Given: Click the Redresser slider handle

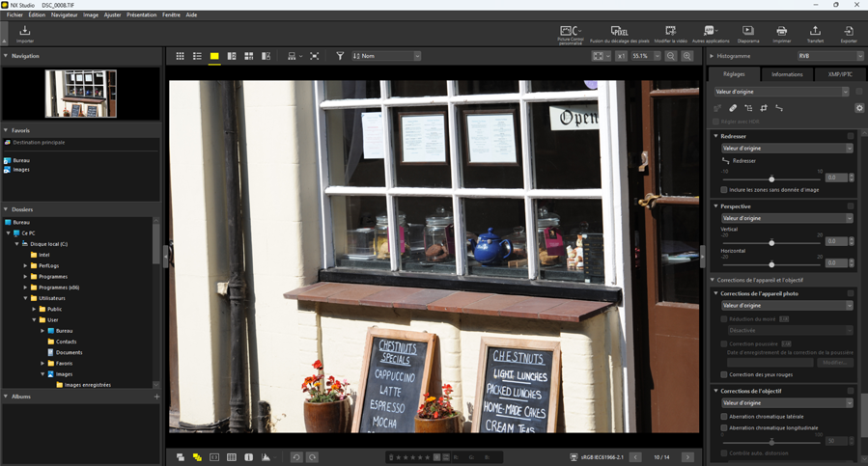Looking at the screenshot, I should pyautogui.click(x=771, y=178).
